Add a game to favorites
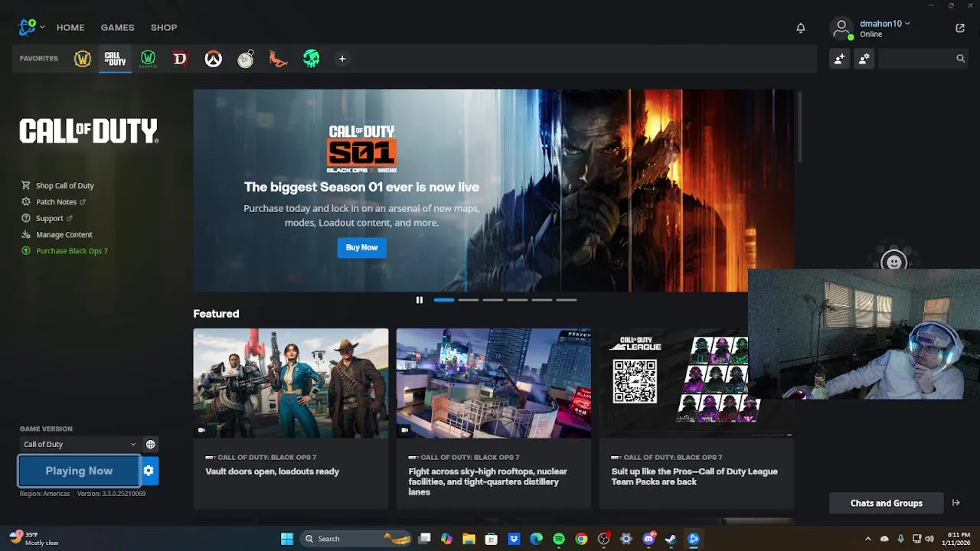This screenshot has width=980, height=551. pyautogui.click(x=342, y=58)
